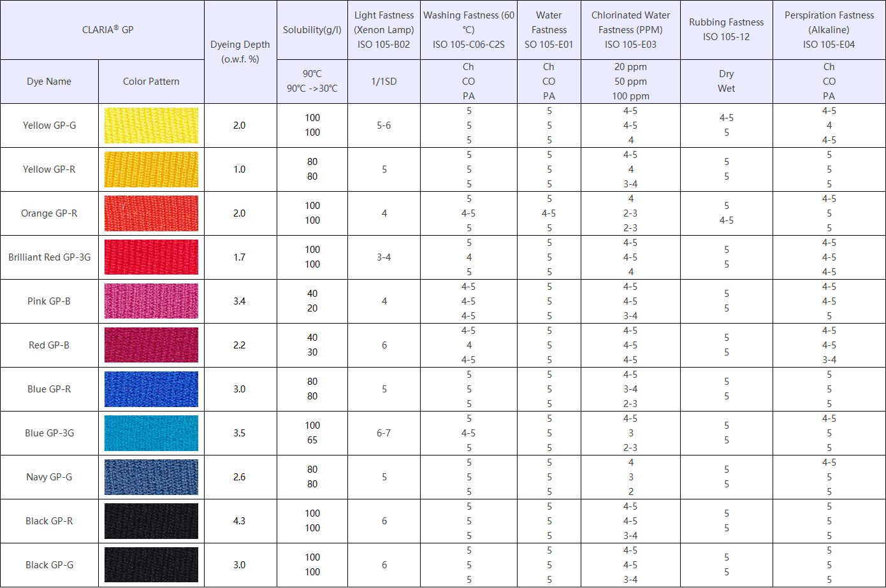Pick the Blue GP-3G fabric swatch

coord(151,433)
